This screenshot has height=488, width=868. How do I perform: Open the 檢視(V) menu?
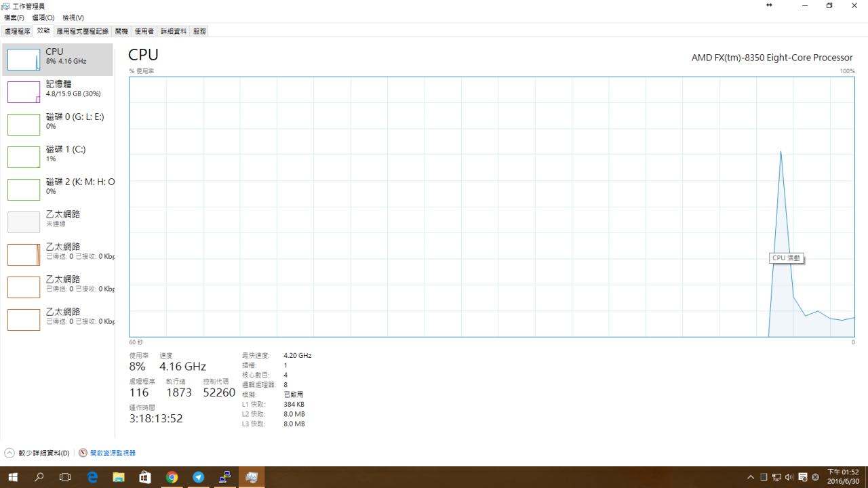pos(73,18)
